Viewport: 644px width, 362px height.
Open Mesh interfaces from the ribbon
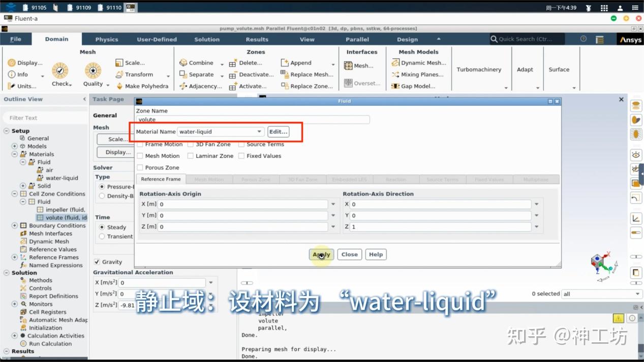coord(359,65)
